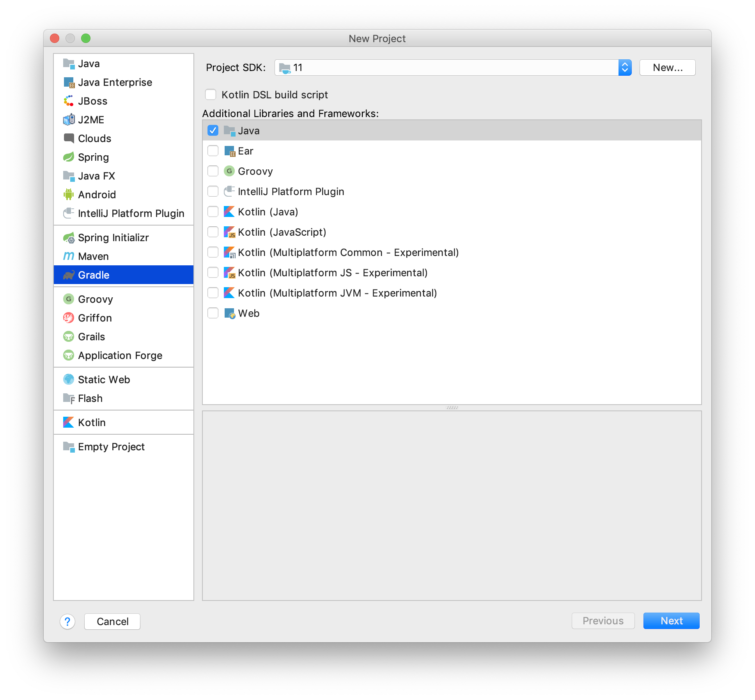The image size is (755, 700).
Task: Click the Cancel button
Action: point(112,621)
